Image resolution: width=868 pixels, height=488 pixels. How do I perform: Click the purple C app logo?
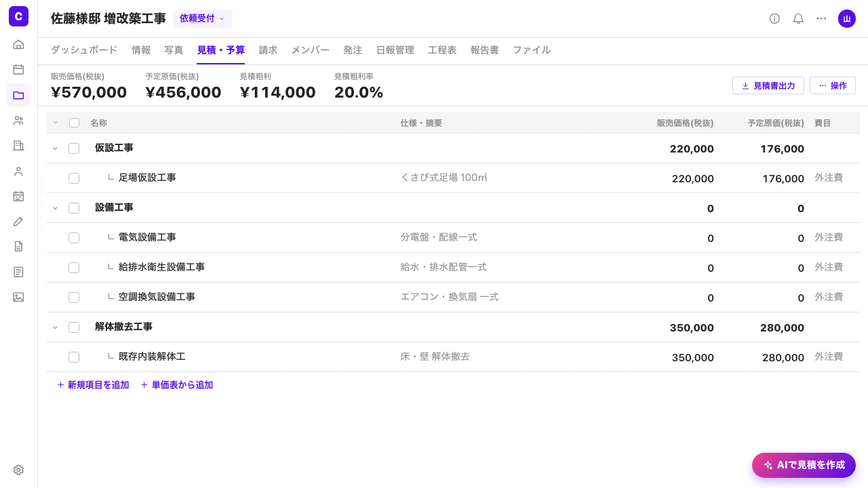18,16
